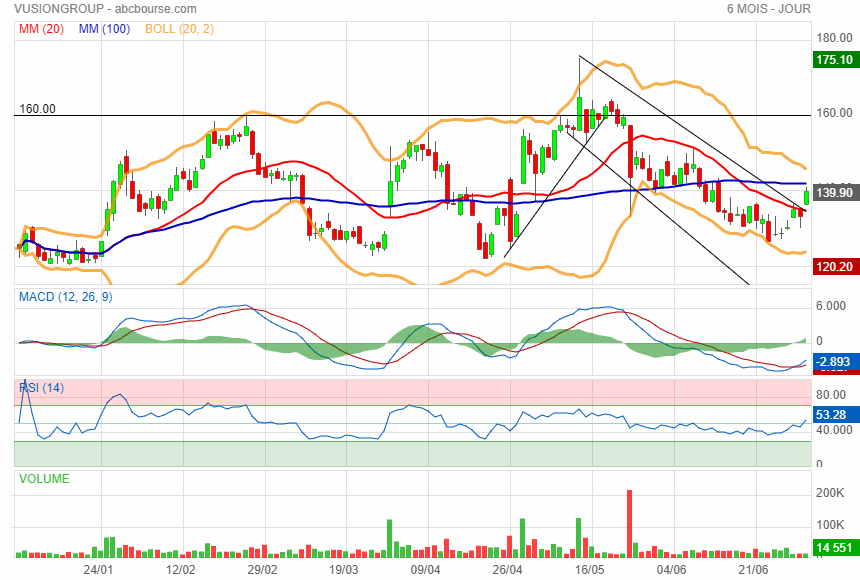Click the blue -2.893 MACD value tag
Image resolution: width=860 pixels, height=580 pixels.
[x=833, y=360]
